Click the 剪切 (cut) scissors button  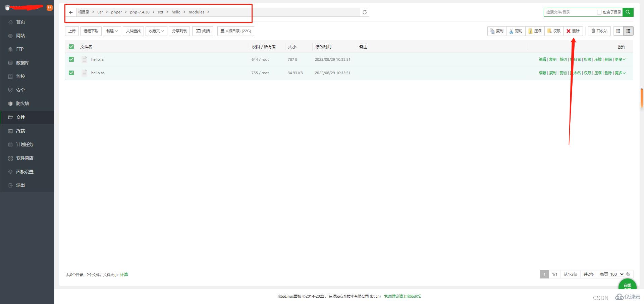pos(516,31)
